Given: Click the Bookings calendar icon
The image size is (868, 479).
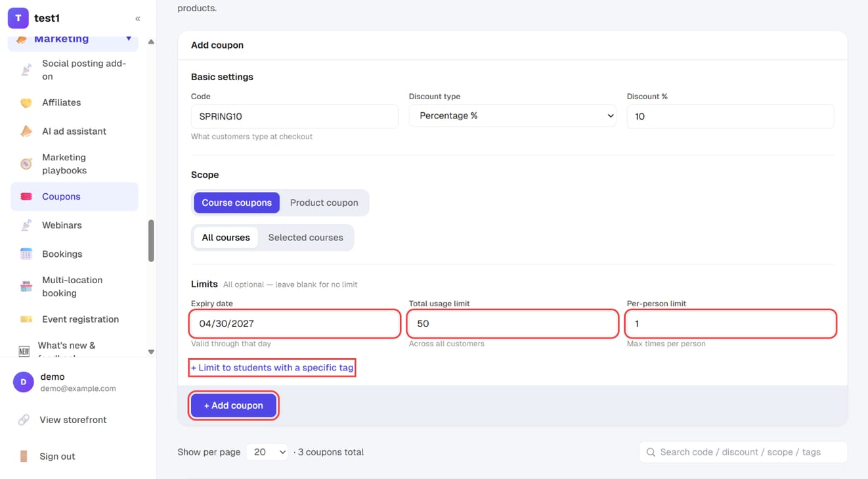Looking at the screenshot, I should [26, 254].
